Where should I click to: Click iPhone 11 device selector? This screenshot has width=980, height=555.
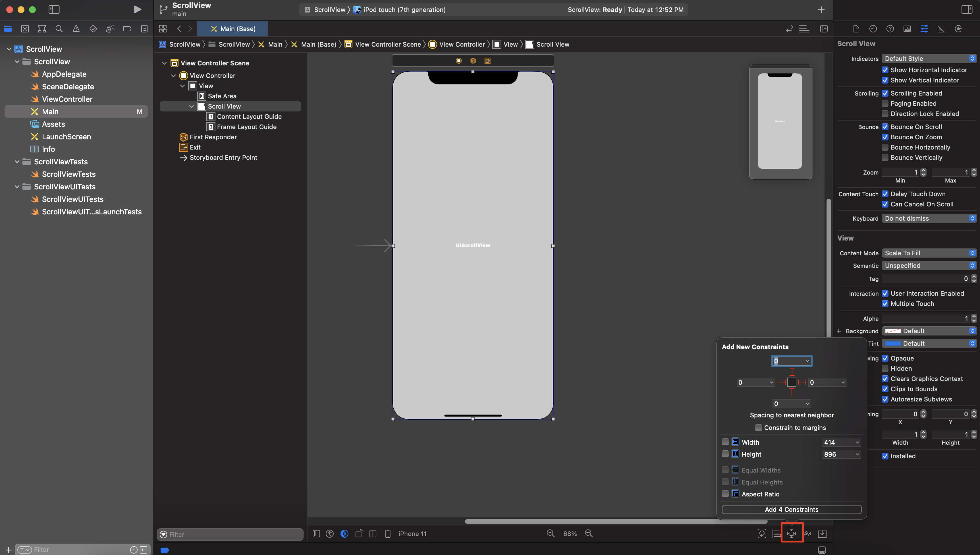(x=412, y=534)
